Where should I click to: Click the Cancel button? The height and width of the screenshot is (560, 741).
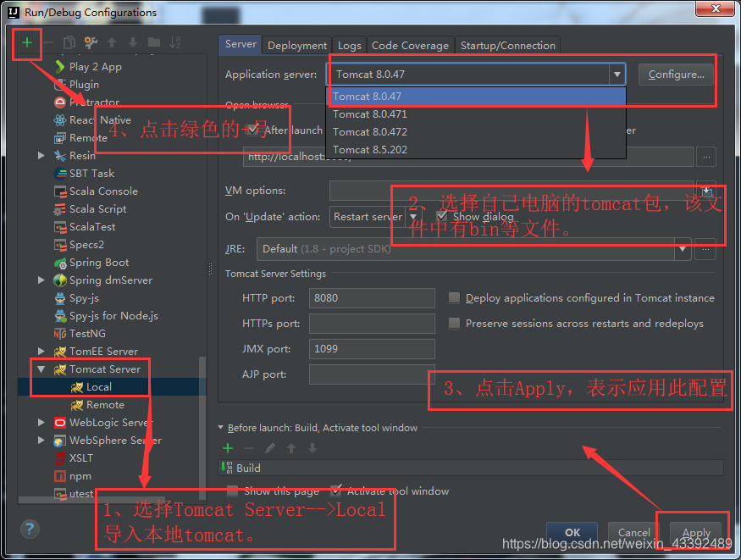point(633,533)
